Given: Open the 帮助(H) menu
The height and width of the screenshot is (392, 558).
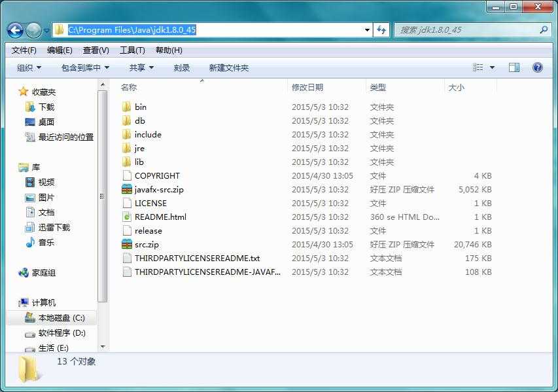Looking at the screenshot, I should [169, 50].
